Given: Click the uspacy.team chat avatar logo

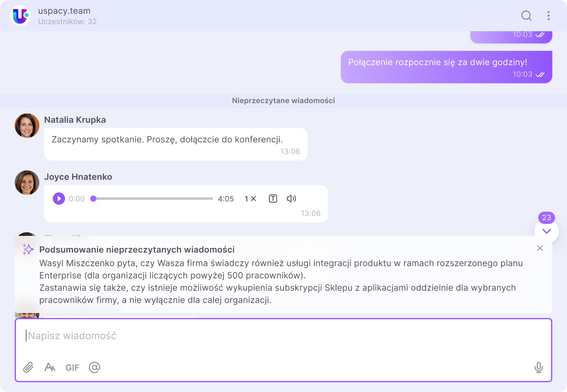Looking at the screenshot, I should pos(20,16).
